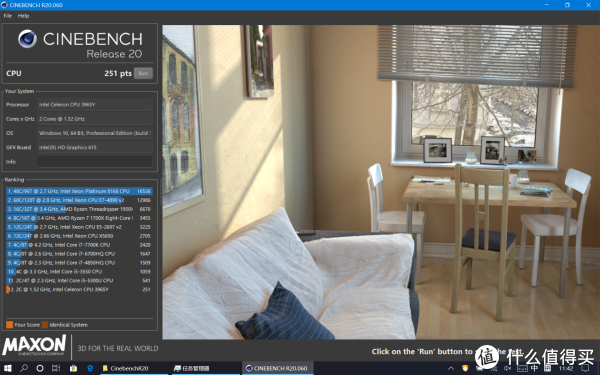This screenshot has width=600, height=375.
Task: Click the MAXON logo
Action: (34, 345)
